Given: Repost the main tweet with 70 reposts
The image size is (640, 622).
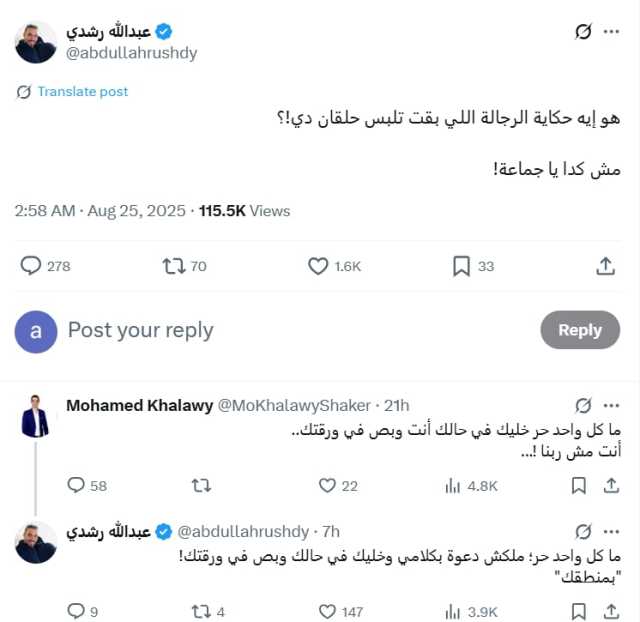Looking at the screenshot, I should tap(174, 266).
